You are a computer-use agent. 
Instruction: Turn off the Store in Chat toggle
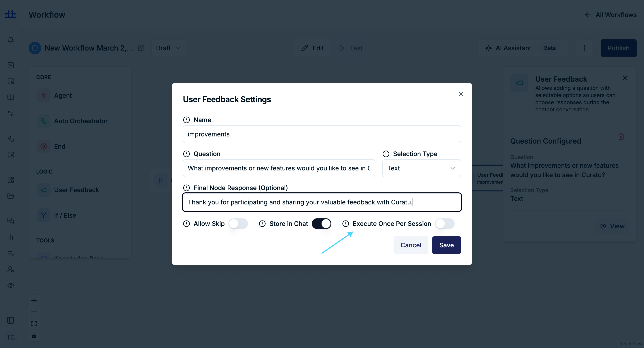[x=321, y=224]
